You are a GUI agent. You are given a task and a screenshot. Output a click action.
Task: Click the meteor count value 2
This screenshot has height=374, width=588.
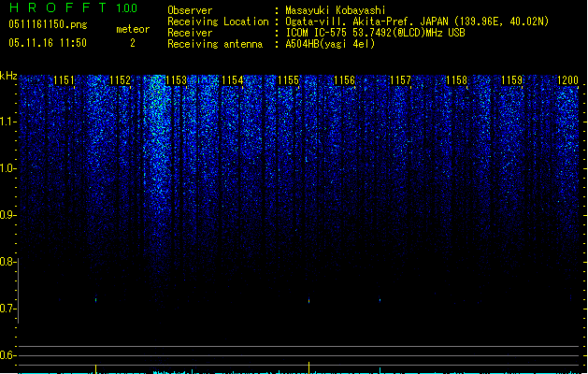(133, 43)
